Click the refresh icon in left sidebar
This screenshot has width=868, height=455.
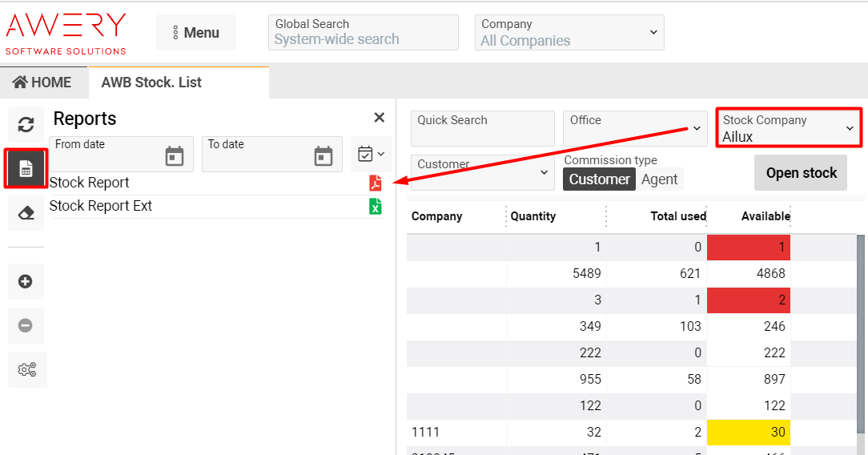click(26, 124)
